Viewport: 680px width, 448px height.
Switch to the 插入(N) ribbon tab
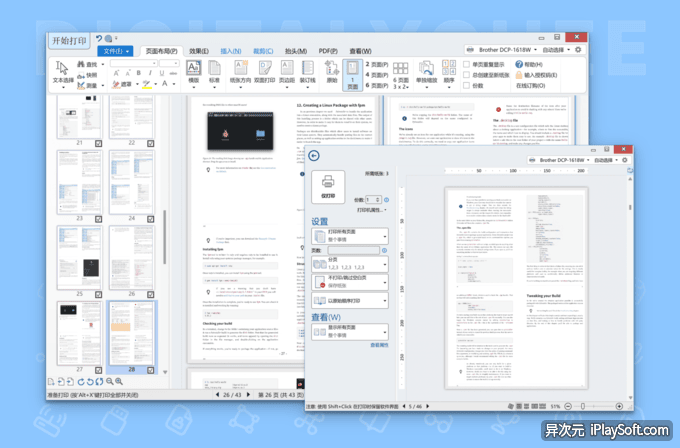click(231, 51)
